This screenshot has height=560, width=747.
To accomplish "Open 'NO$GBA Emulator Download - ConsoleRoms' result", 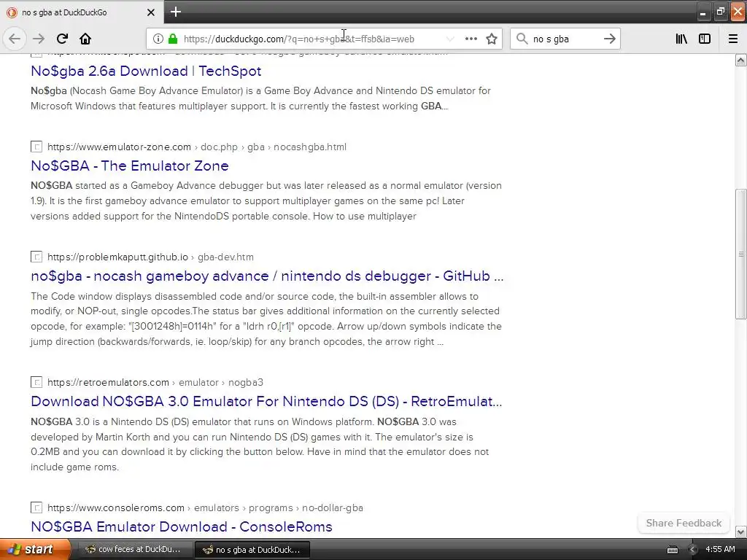I will point(182,526).
